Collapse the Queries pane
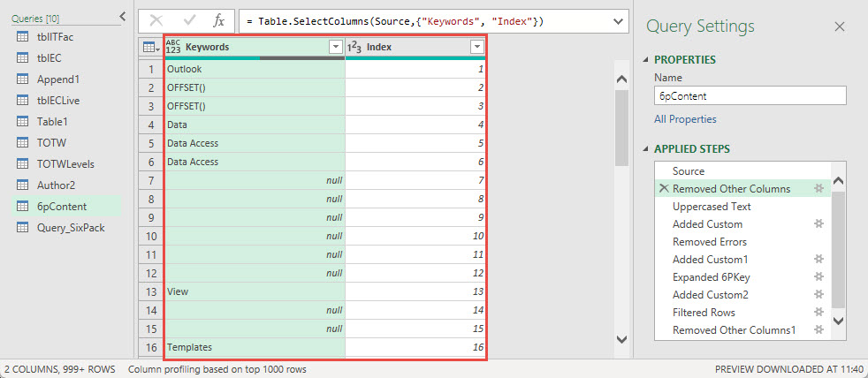 click(122, 16)
